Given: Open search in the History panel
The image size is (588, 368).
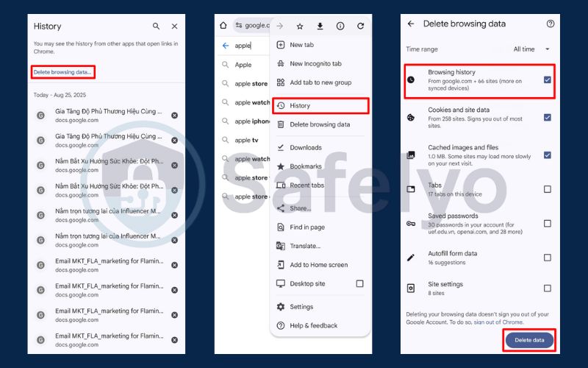Looking at the screenshot, I should 156,26.
